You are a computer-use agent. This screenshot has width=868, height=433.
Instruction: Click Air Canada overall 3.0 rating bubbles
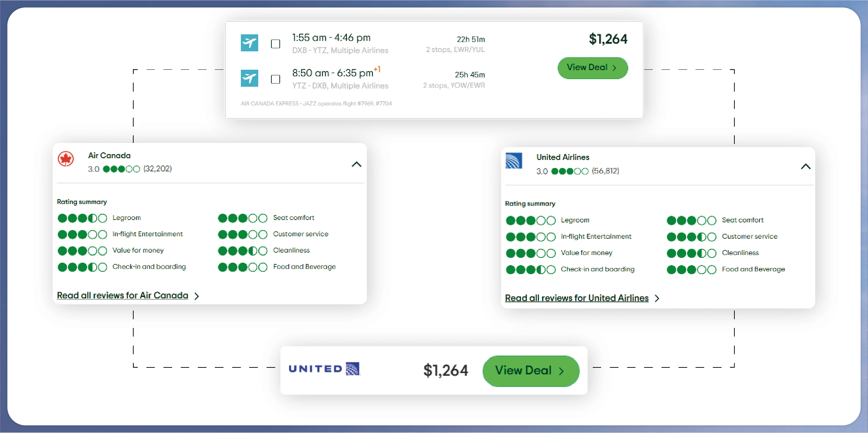[121, 169]
